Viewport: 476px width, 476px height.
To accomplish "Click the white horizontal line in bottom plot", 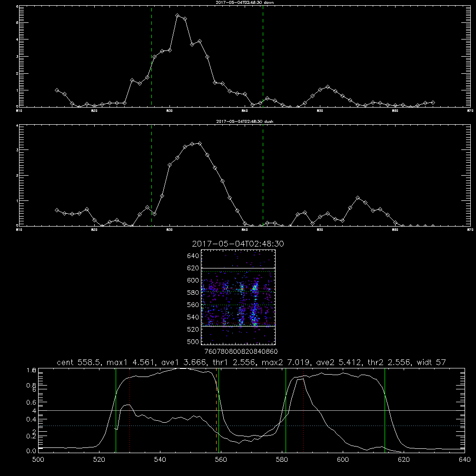I will [251, 410].
